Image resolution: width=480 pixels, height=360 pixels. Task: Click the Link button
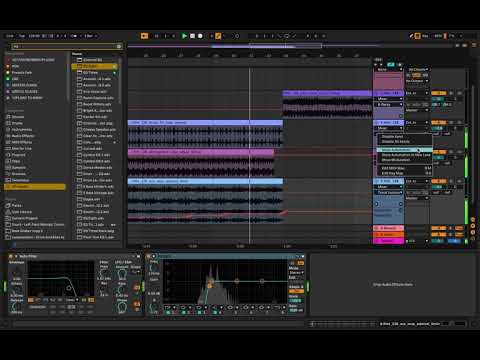click(x=10, y=36)
